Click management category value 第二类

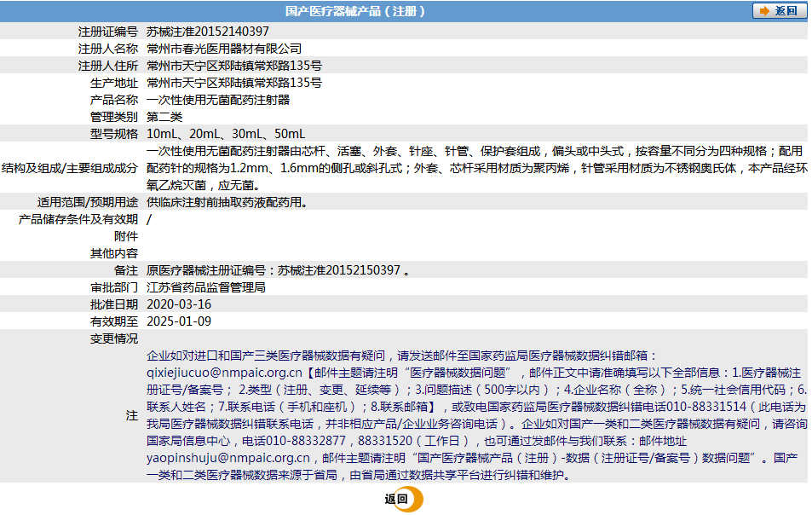[164, 117]
